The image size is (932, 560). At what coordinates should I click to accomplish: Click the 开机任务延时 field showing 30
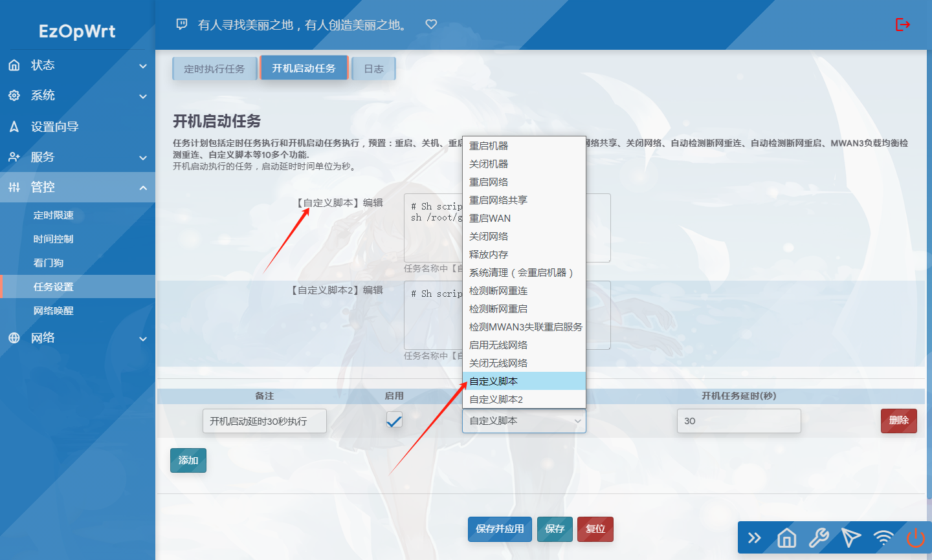coord(739,421)
